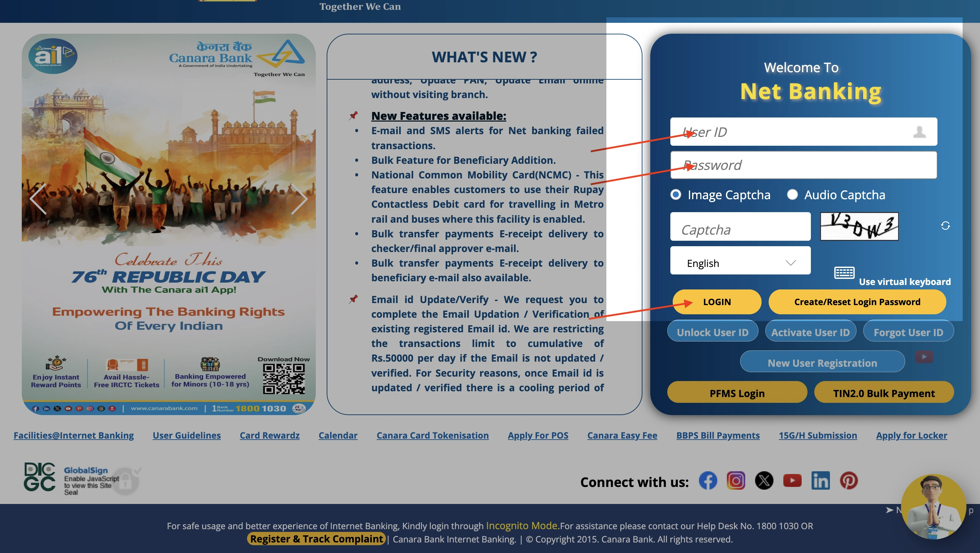Click the PFMS Login button
This screenshot has height=553, width=980.
pyautogui.click(x=738, y=393)
